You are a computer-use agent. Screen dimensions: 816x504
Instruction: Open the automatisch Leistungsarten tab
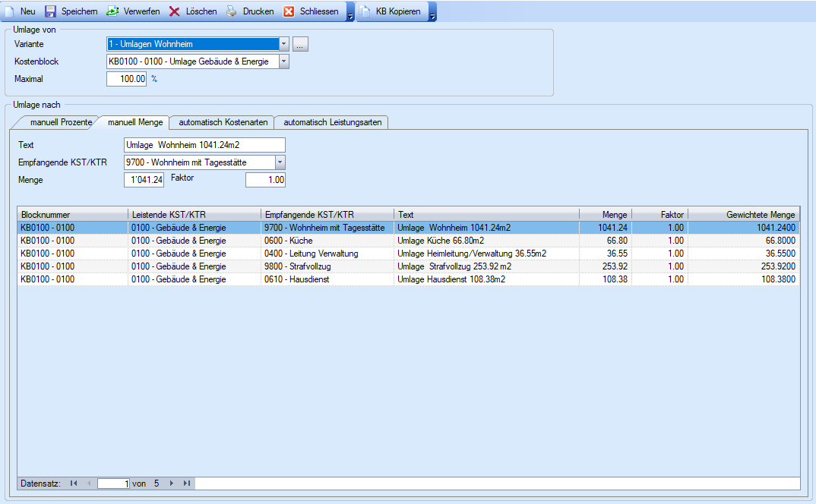(x=332, y=122)
